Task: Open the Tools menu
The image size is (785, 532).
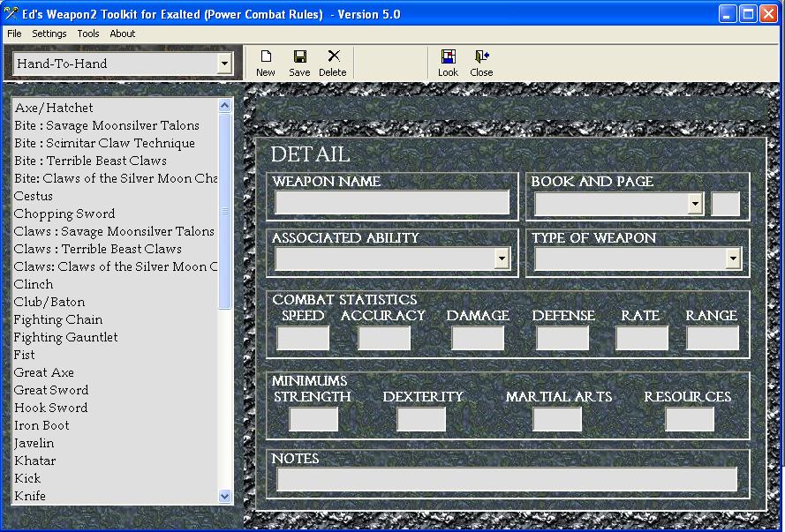Action: pos(88,34)
